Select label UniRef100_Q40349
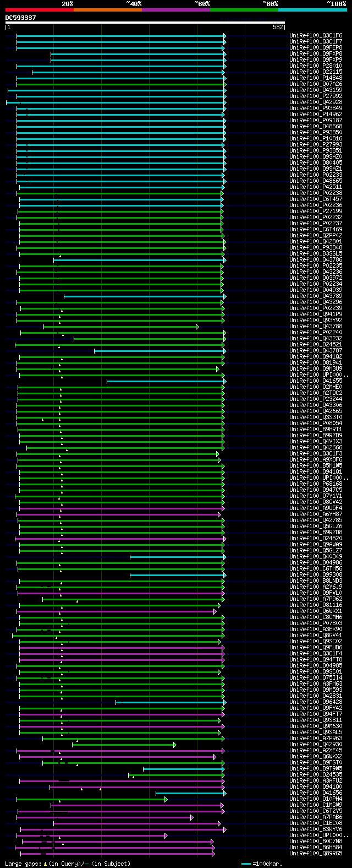352x868 pixels. point(316,557)
